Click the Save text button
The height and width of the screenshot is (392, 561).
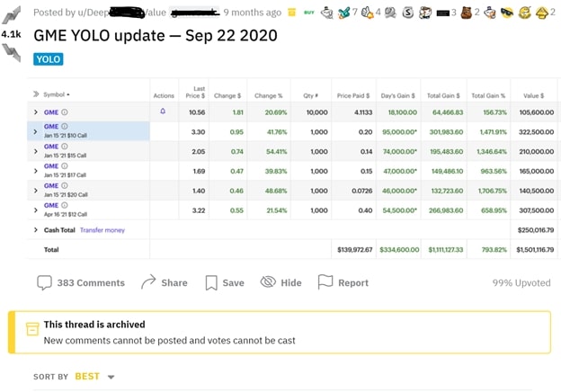pos(233,282)
